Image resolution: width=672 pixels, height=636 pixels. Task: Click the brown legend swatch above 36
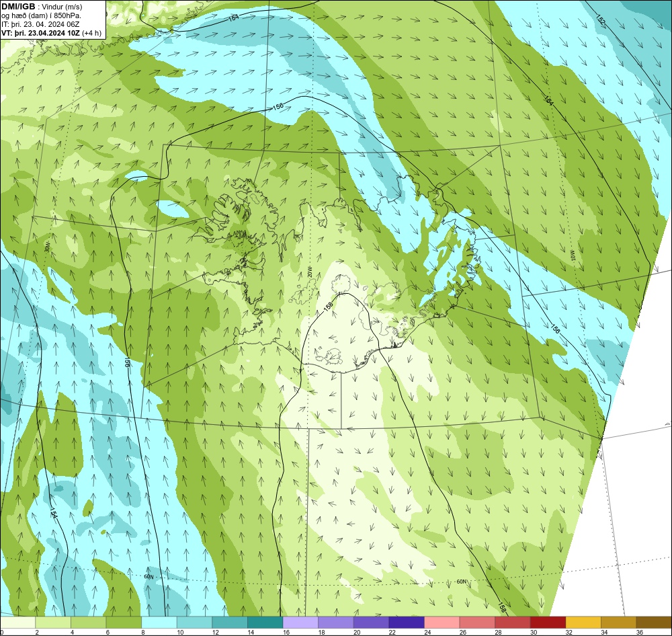pos(654,623)
